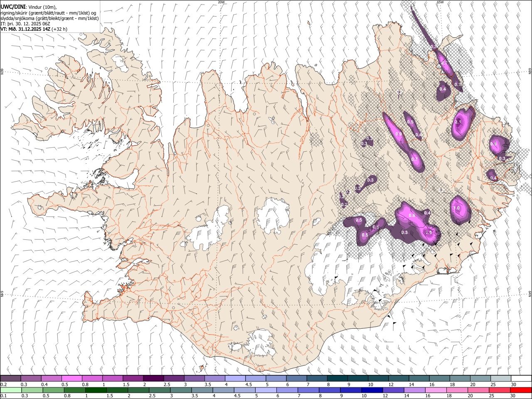Image resolution: width=532 pixels, height=399 pixels.
Task: Click the valid time line 'VT: Mið. 31.12.2025 14Z'
Action: [25, 29]
